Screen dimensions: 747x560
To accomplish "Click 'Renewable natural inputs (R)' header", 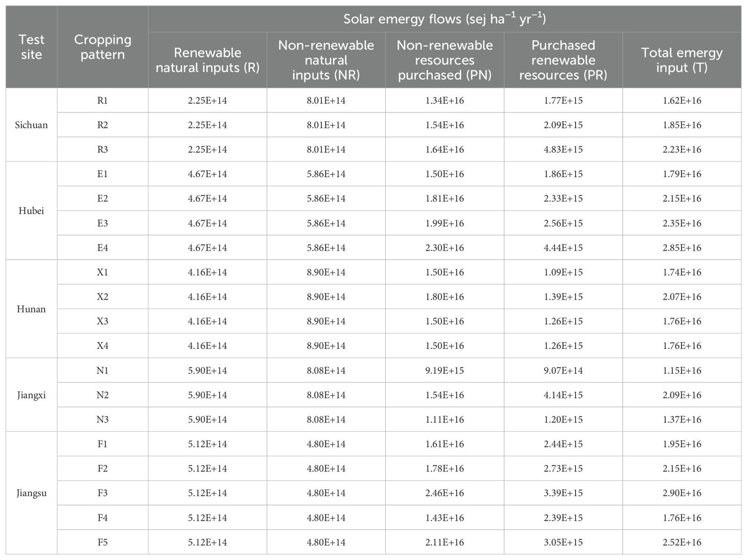I will point(207,60).
